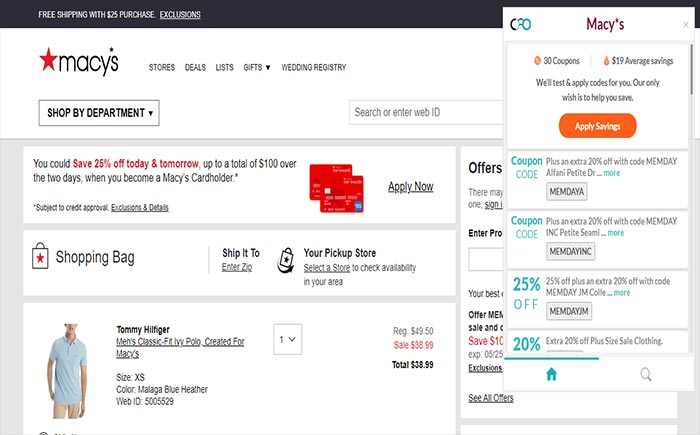Open Exclusions & Details link
This screenshot has width=700, height=435.
click(x=140, y=207)
